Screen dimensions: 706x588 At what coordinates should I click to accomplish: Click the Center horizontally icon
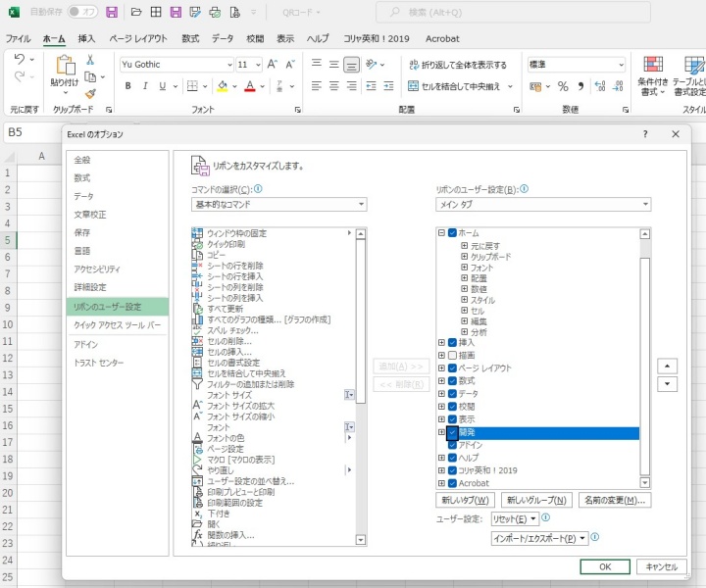coord(333,86)
